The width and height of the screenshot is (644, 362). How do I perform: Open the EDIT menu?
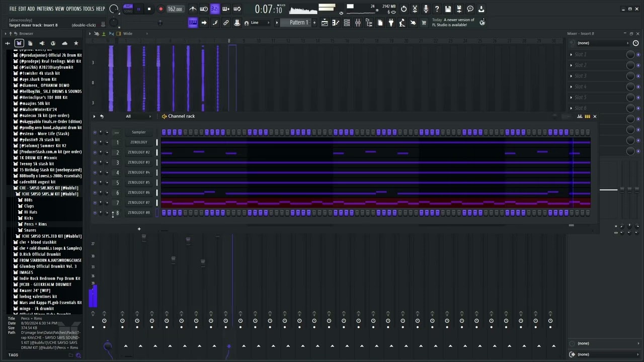pyautogui.click(x=22, y=9)
